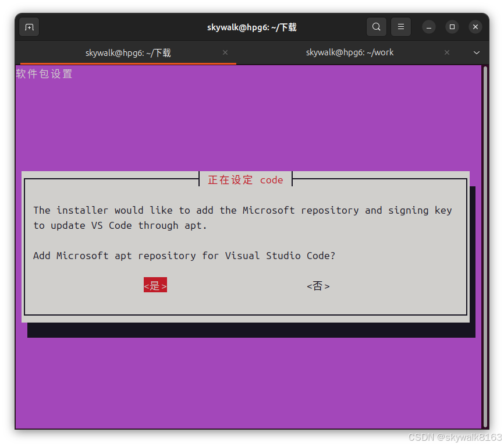Click the window title 'skywalk@hpg6: ~/下载'

(252, 27)
